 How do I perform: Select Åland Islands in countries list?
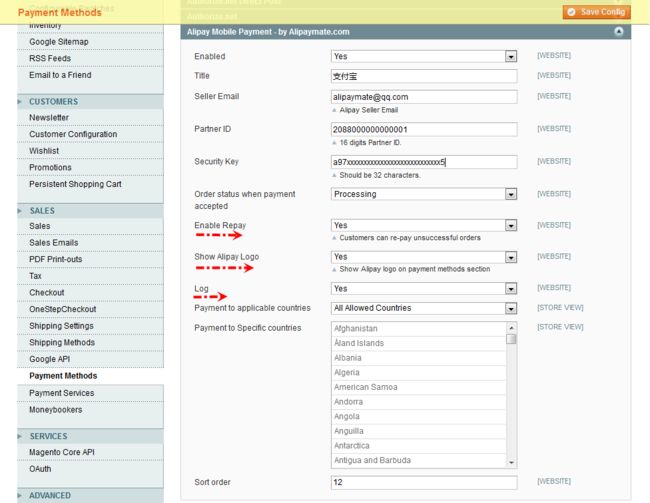[x=419, y=343]
